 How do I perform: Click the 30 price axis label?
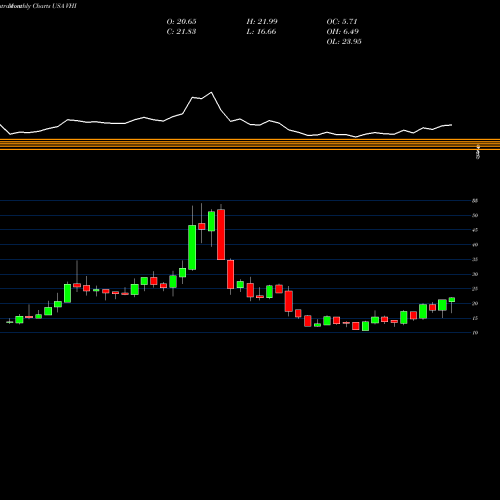475,274
